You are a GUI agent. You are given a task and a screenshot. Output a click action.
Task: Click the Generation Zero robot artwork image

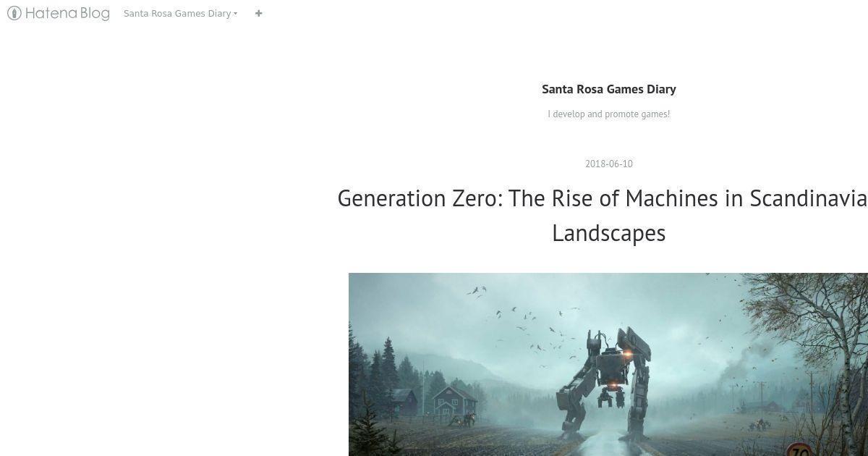(x=608, y=364)
